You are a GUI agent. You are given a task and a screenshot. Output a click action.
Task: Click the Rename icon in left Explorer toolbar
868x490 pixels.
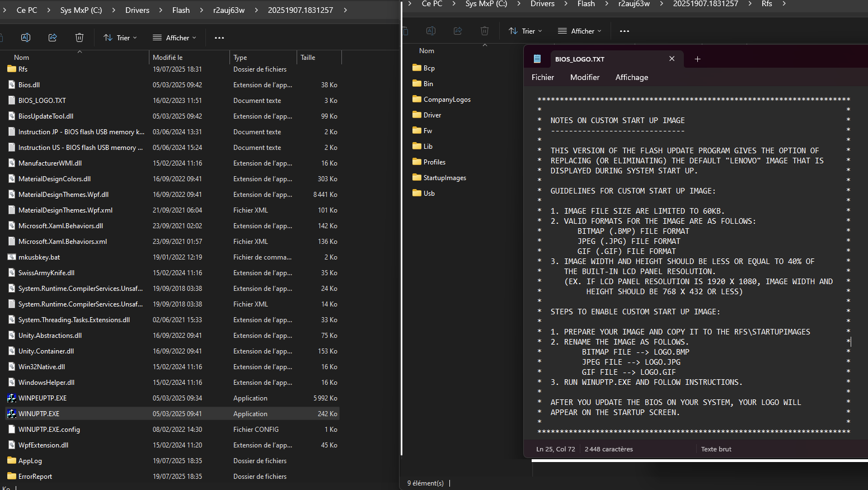(26, 37)
